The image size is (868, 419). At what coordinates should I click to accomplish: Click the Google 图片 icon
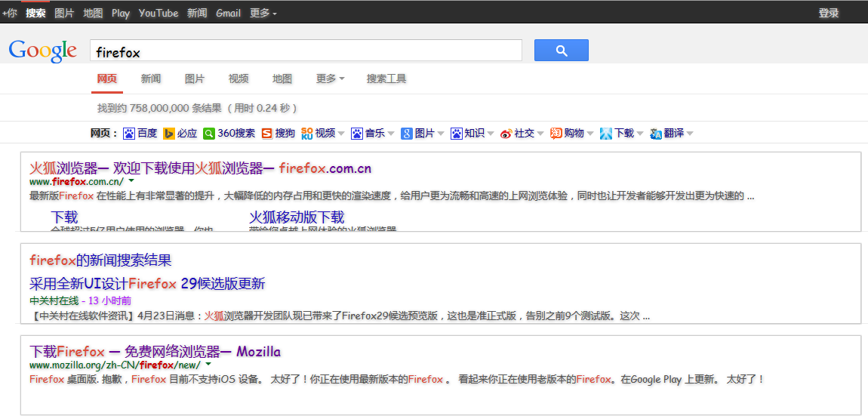coord(407,134)
